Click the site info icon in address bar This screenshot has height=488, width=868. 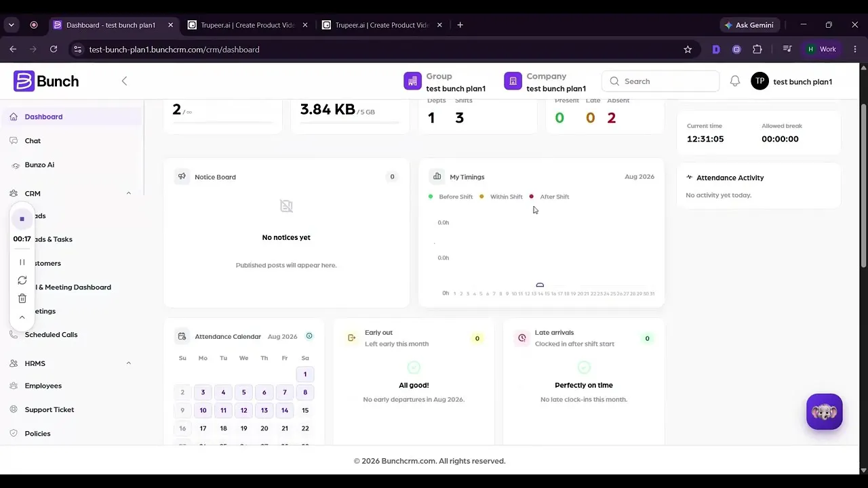77,49
